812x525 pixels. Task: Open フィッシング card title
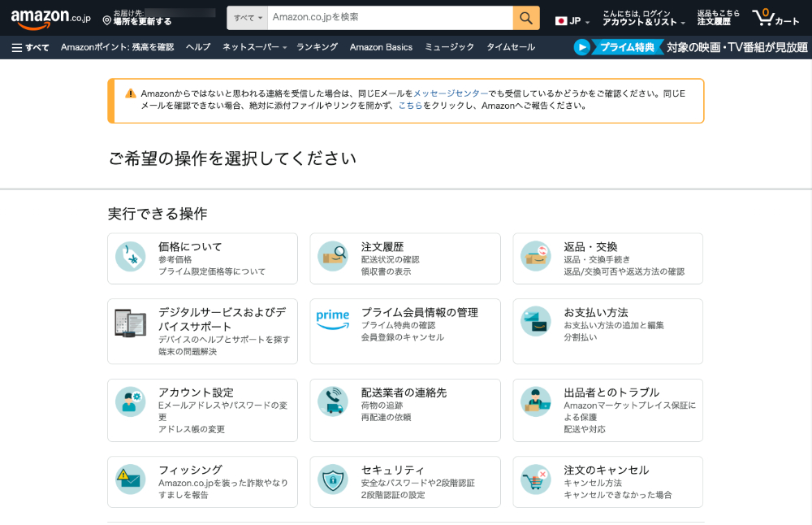click(190, 470)
